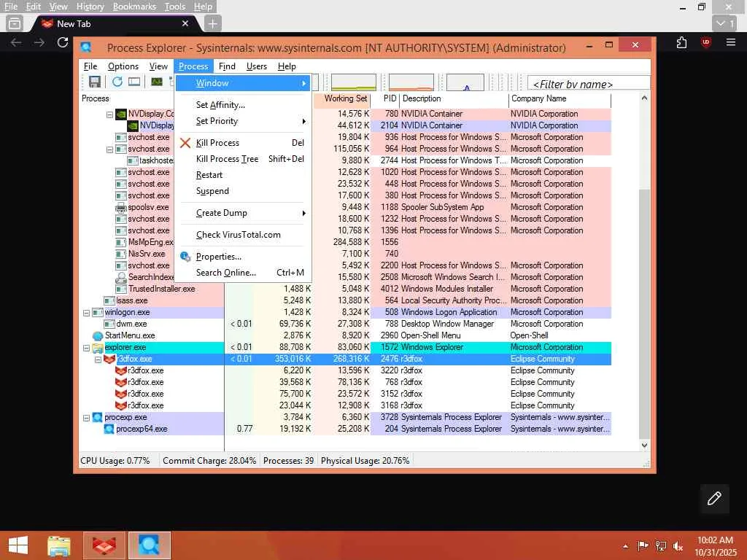Click r3dfox icon on PID 3220 row
Screen dimensions: 747x560
point(121,370)
